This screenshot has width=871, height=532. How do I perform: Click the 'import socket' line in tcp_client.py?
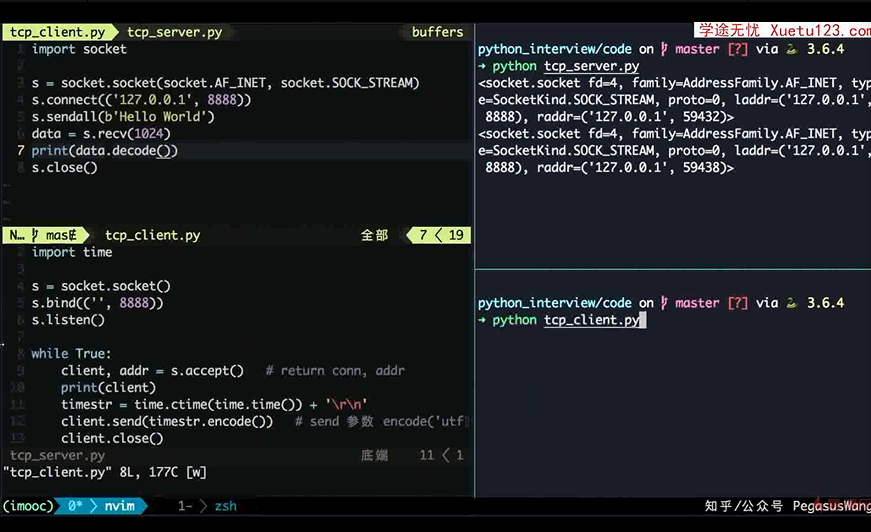[x=79, y=49]
